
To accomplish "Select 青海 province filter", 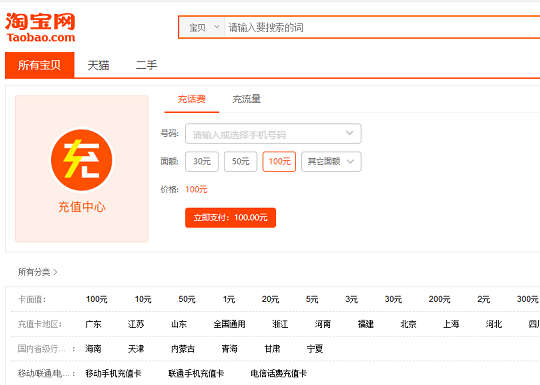I will pyautogui.click(x=229, y=349).
